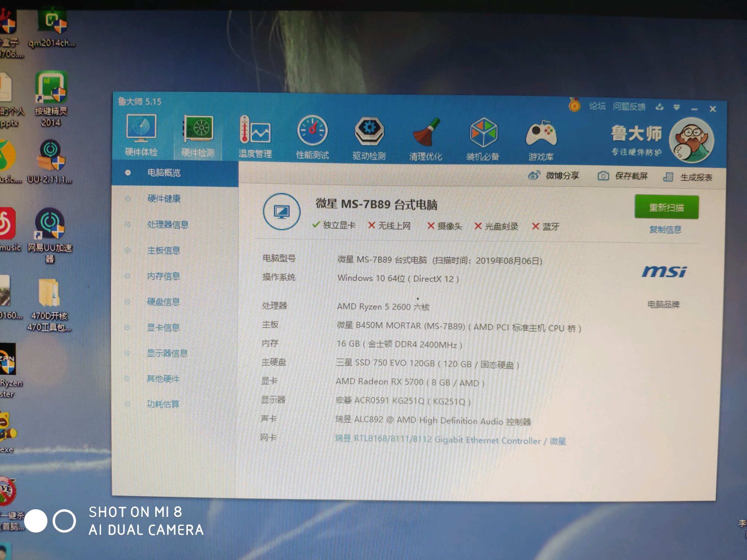Viewport: 747px width, 560px height.
Task: Select the 硬件检测 hardware detection tab
Action: pos(198,136)
